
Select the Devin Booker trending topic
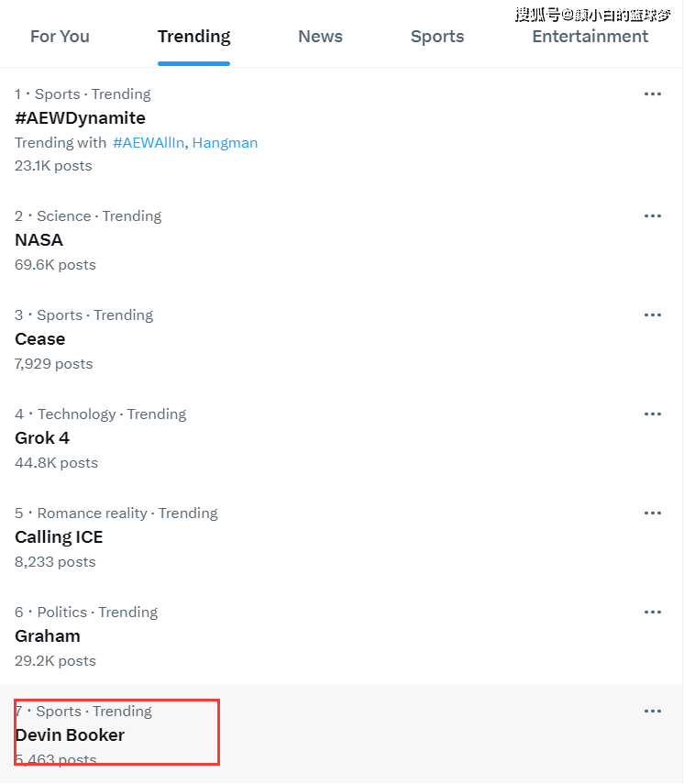tap(70, 735)
